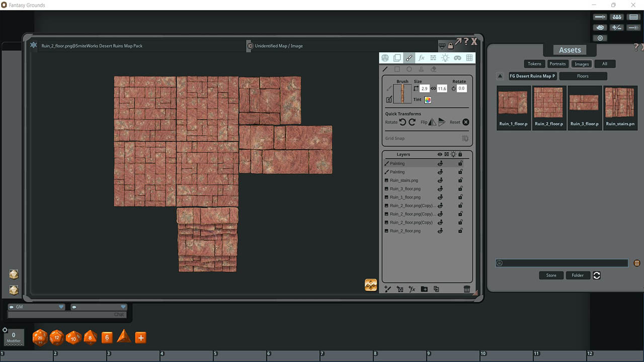Unlock the Ruin_stairs.png layer

[460, 180]
